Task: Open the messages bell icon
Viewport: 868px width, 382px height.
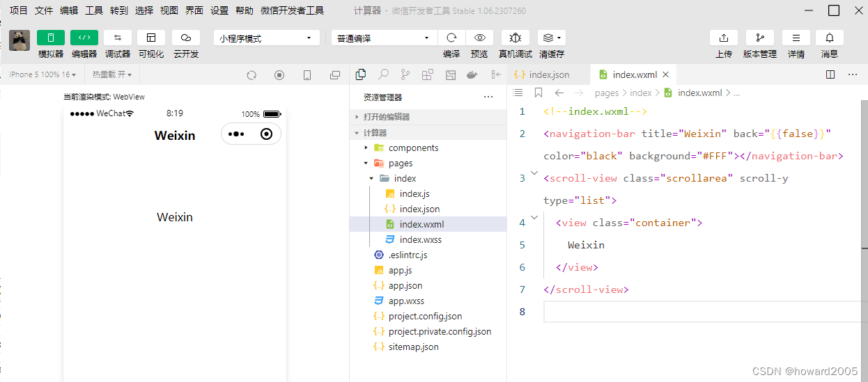Action: click(830, 38)
